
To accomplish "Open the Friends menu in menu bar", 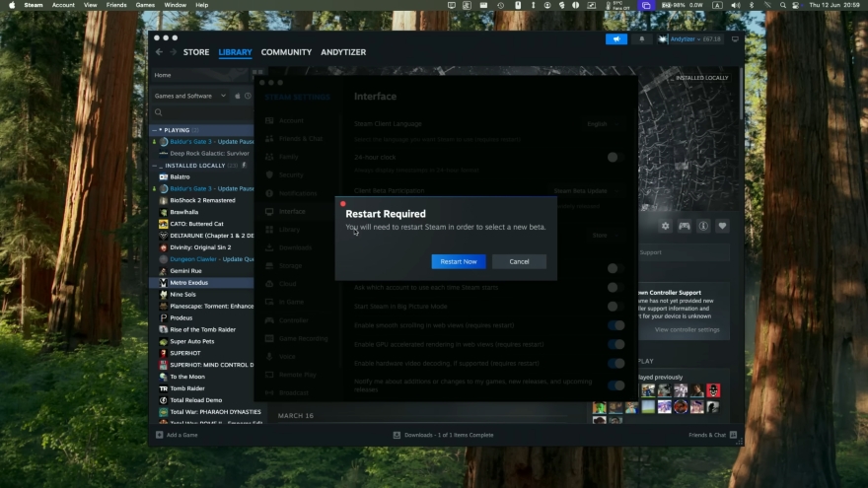I will coord(116,5).
